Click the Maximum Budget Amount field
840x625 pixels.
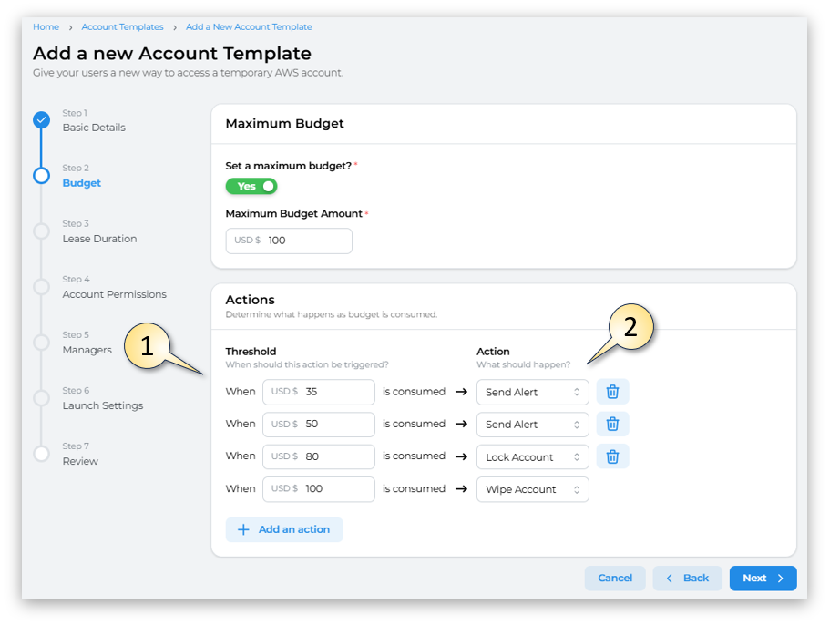[x=305, y=241]
